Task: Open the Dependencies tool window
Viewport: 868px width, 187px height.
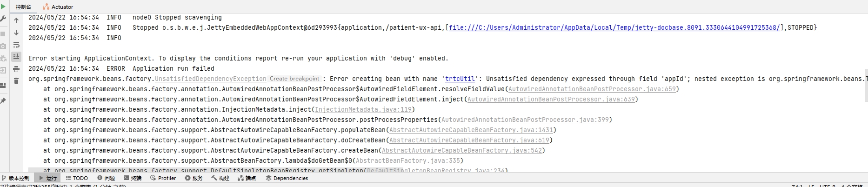Action: tap(287, 178)
